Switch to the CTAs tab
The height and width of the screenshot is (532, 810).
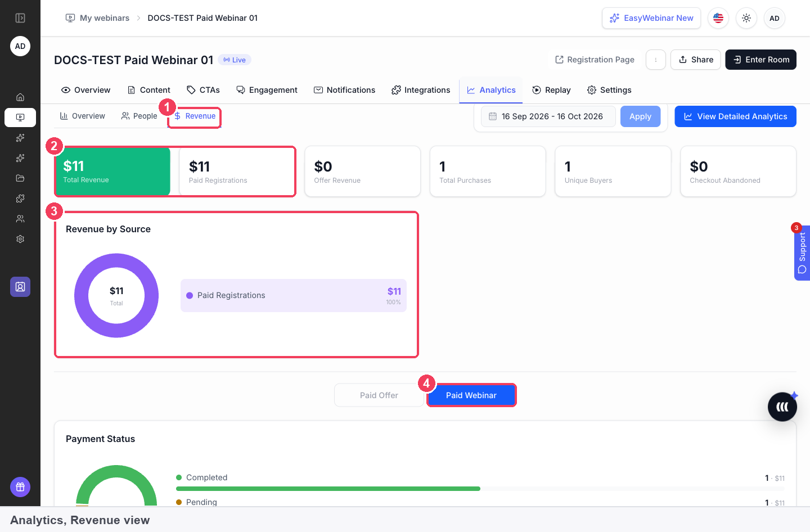(x=203, y=90)
